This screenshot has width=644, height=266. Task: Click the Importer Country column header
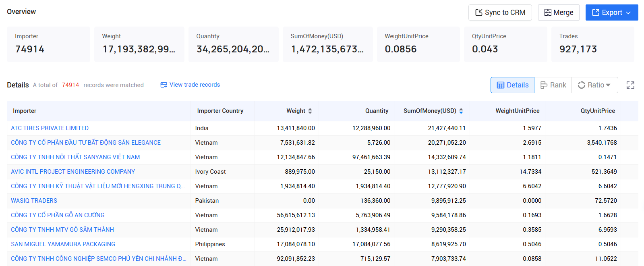coord(220,111)
